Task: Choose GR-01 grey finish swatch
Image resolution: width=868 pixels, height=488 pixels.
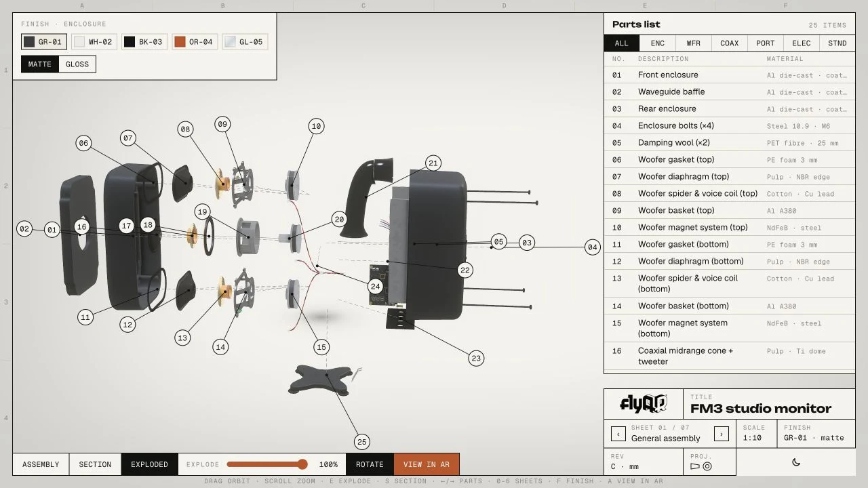Action: tap(44, 42)
